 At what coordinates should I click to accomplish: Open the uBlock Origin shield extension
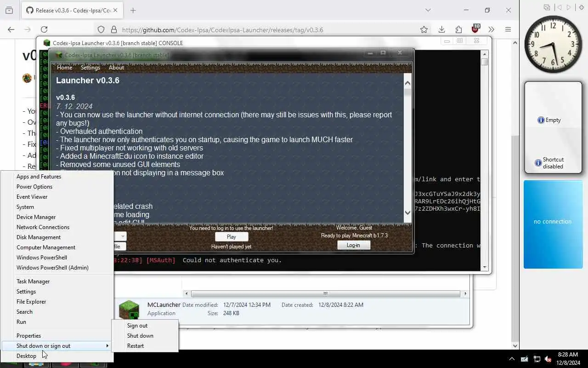click(x=475, y=29)
